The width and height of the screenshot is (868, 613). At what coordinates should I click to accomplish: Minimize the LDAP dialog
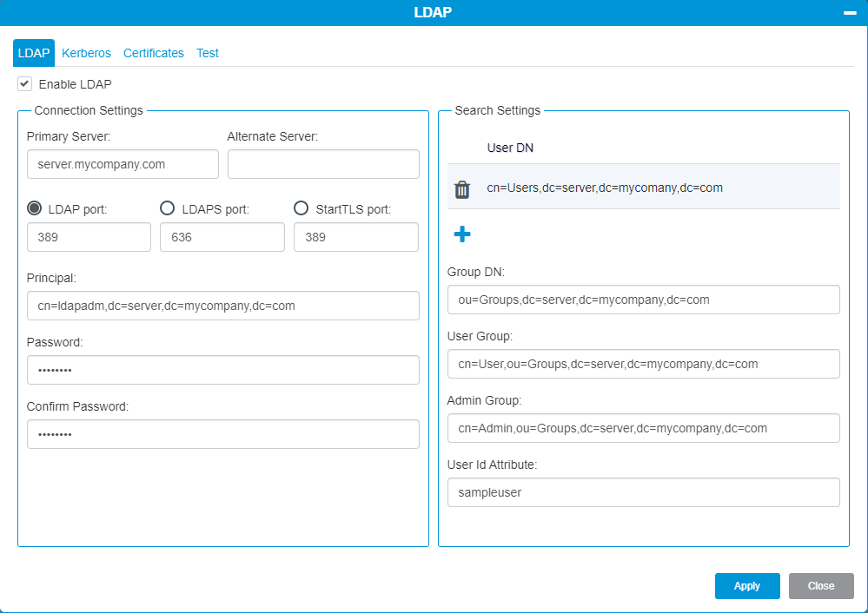point(849,12)
